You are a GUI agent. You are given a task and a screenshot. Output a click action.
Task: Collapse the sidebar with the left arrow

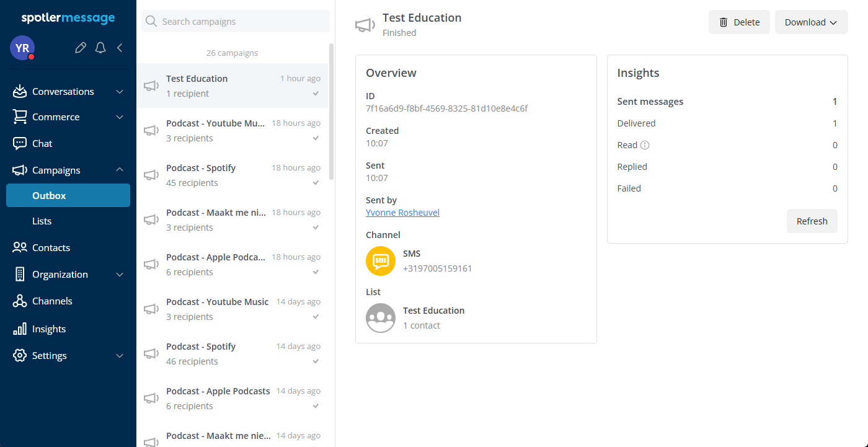click(x=120, y=48)
